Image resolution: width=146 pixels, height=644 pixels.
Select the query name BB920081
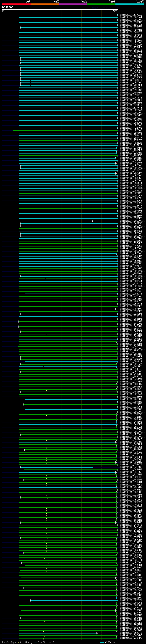point(8,8)
